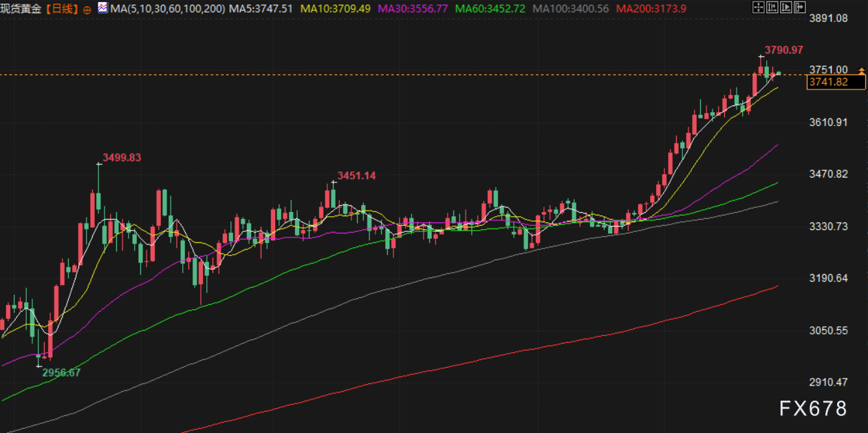868x433 pixels.
Task: Click the rightmost chart toolbar arrow icon
Action: coord(800,8)
